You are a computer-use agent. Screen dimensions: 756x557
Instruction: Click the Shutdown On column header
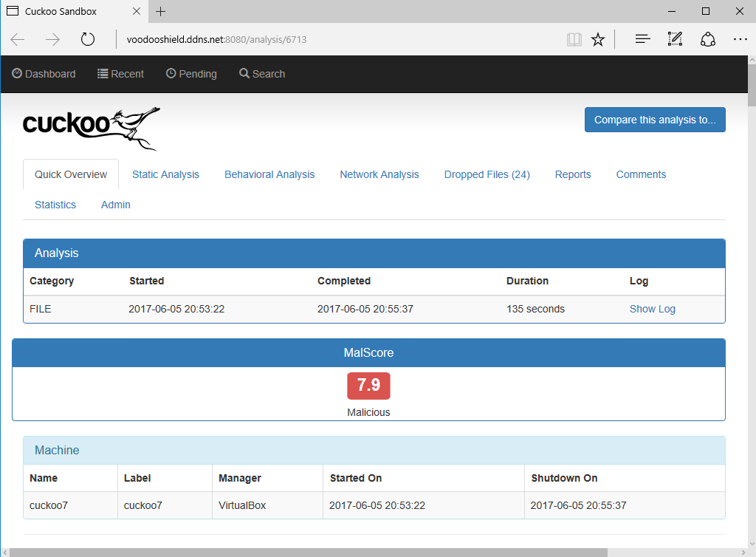click(564, 478)
